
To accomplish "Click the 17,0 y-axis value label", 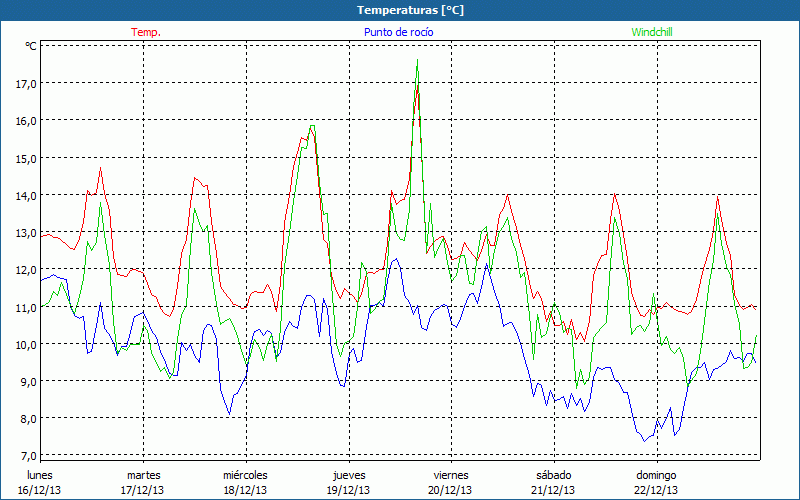I will (x=26, y=84).
